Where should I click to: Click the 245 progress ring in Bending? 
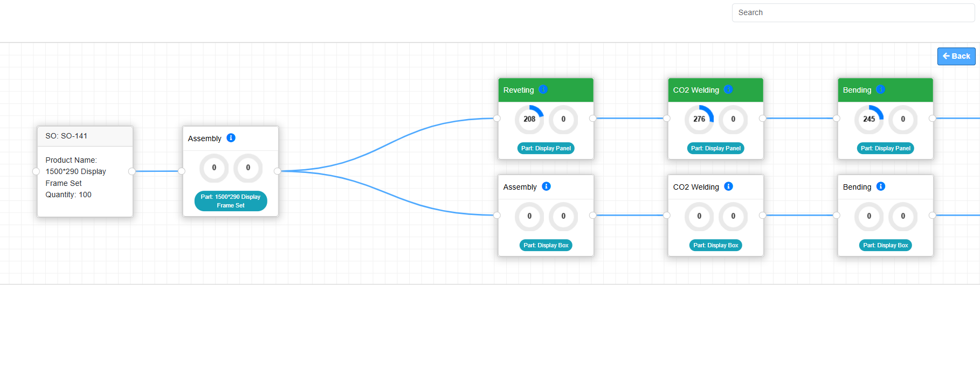(869, 119)
